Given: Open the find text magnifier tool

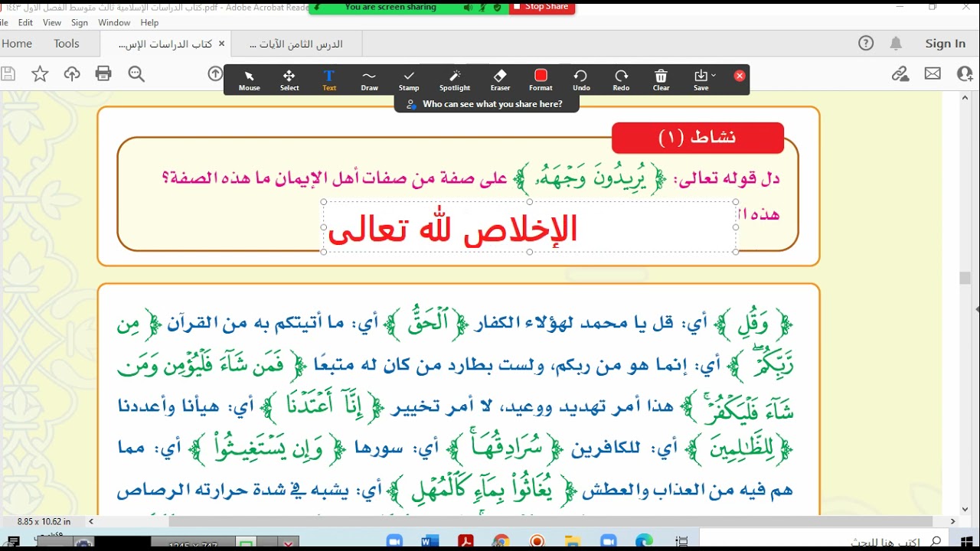Looking at the screenshot, I should coord(136,73).
